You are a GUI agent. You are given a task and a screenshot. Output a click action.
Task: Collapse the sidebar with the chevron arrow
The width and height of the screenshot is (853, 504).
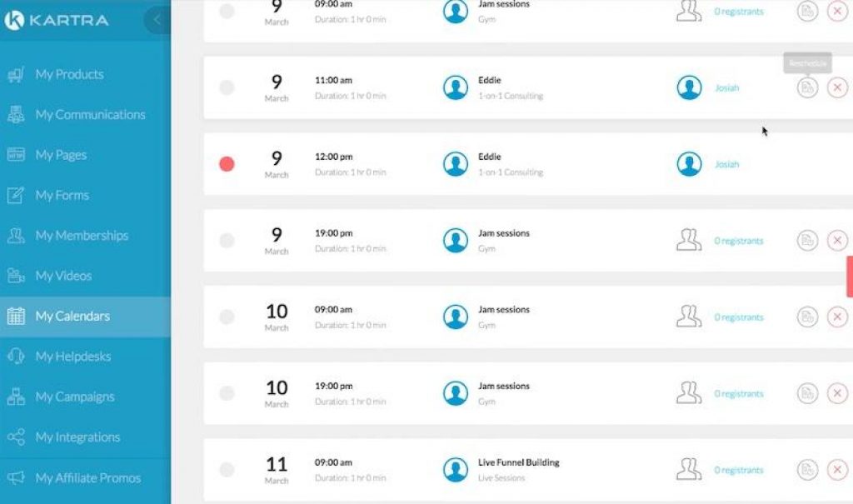(157, 20)
